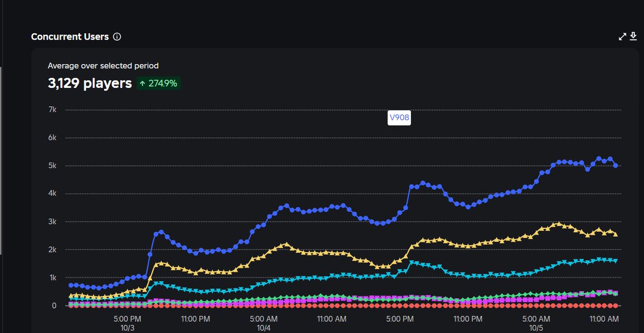Viewport: 644px width, 333px height.
Task: Expand the chart to fullscreen
Action: pos(623,36)
